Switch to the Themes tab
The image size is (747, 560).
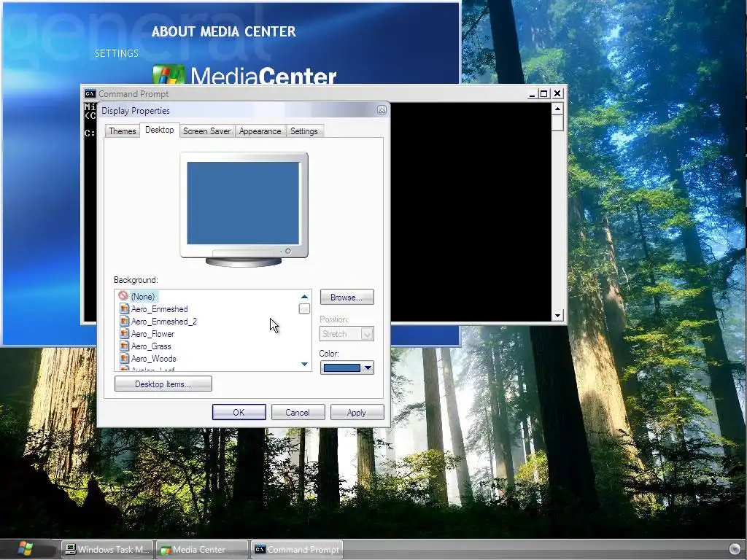[122, 131]
